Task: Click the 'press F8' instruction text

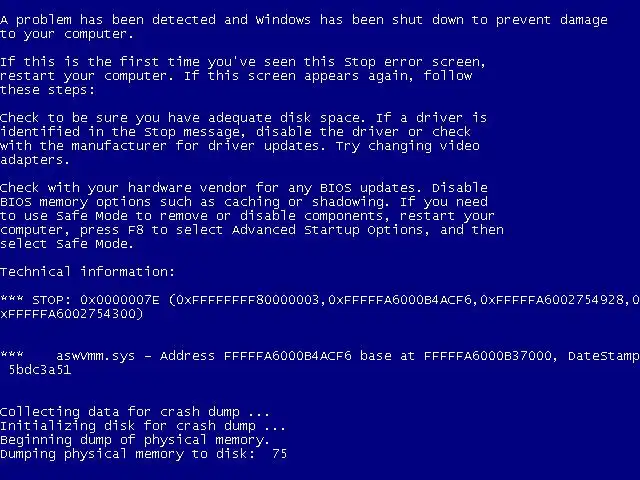Action: coord(111,230)
